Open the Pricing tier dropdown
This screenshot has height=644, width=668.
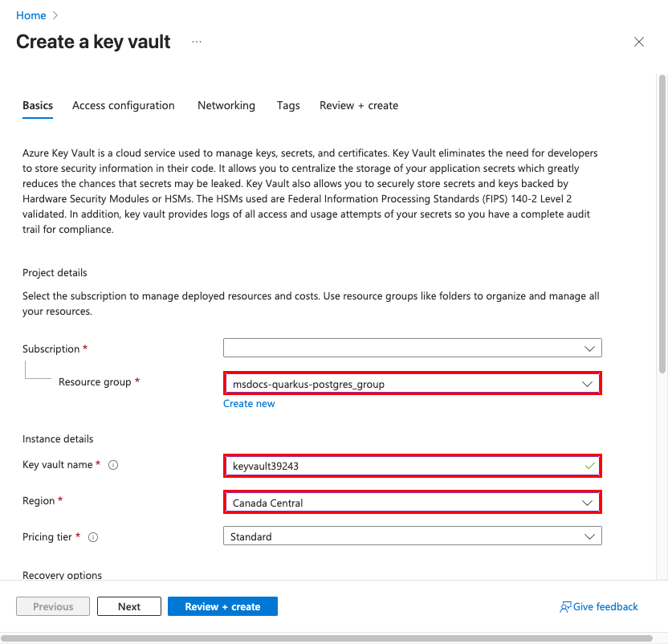click(x=413, y=536)
